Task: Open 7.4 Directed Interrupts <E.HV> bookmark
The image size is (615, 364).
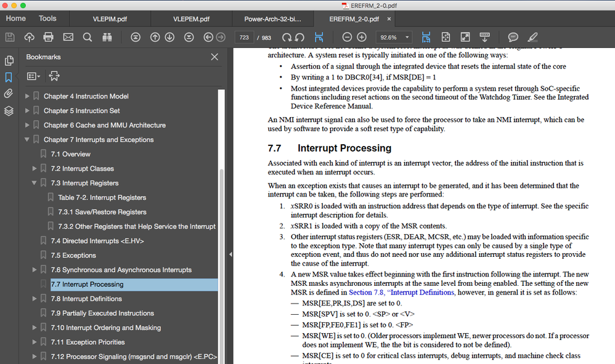Action: pos(97,241)
